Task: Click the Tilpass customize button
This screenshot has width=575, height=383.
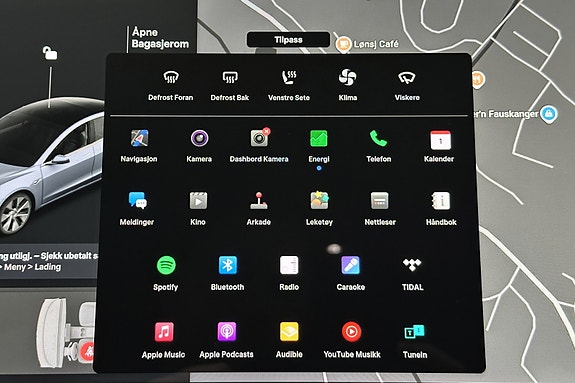Action: coord(288,40)
